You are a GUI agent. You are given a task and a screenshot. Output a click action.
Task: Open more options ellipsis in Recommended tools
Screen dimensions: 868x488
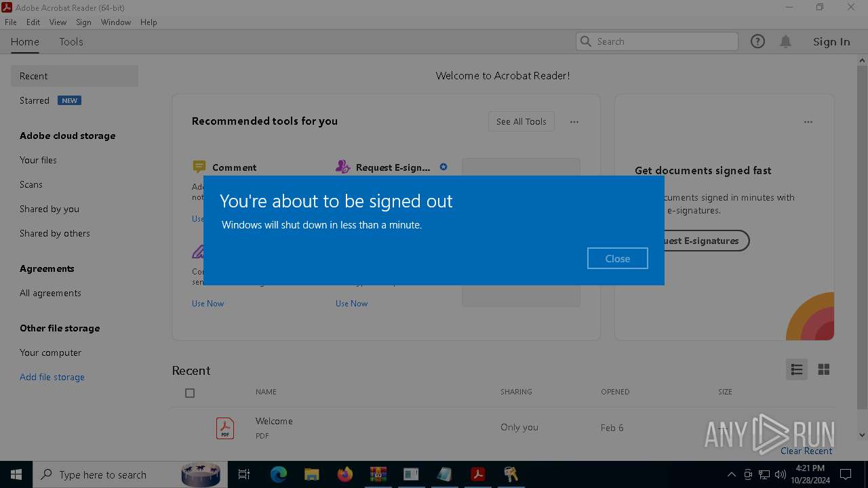[574, 122]
